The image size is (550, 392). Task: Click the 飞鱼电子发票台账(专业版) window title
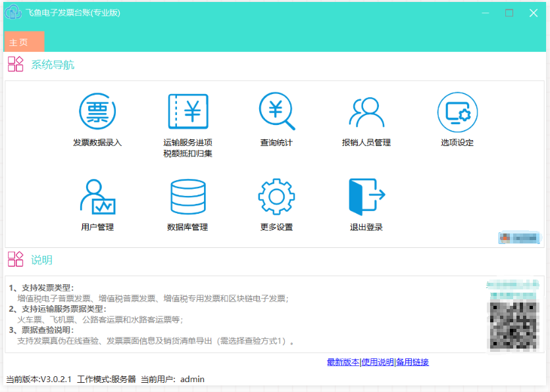[73, 13]
